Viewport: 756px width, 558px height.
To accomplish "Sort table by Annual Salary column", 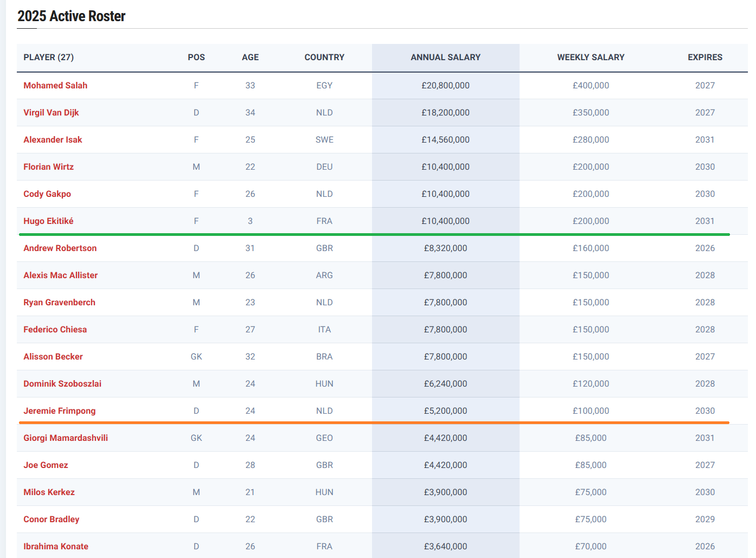I will click(445, 57).
